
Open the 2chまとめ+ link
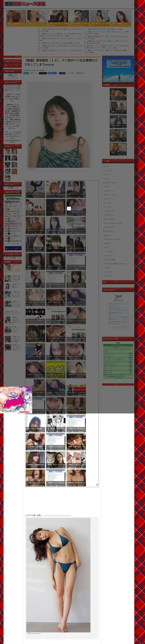pyautogui.click(x=108, y=276)
